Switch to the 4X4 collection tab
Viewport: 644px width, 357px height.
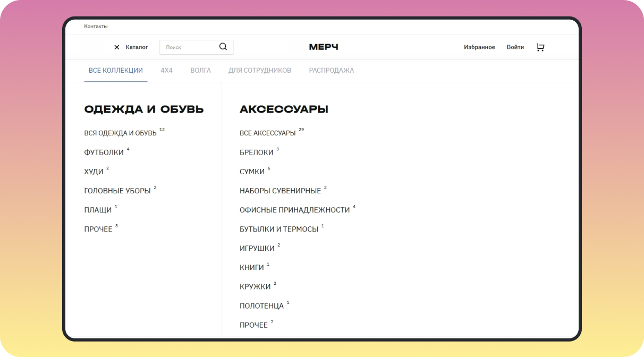click(x=166, y=70)
